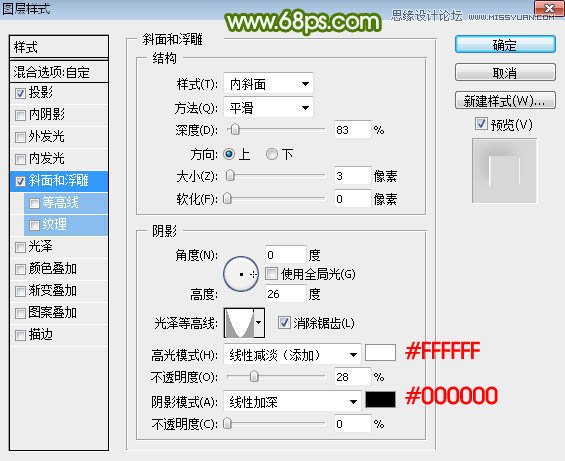Select the 斜面和浮雕 list entry
The width and height of the screenshot is (565, 461).
[59, 181]
